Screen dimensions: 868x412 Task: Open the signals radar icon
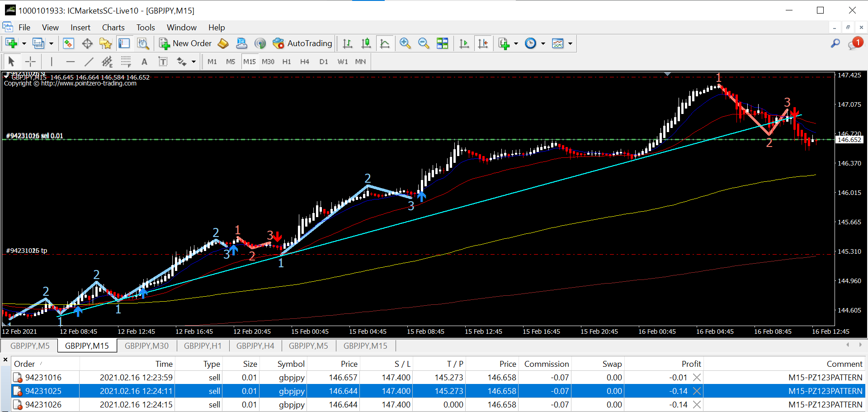[x=260, y=43]
